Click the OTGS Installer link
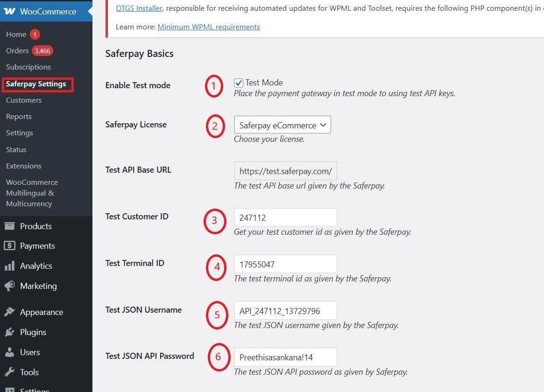Viewport: 544px width, 392px height. click(139, 8)
